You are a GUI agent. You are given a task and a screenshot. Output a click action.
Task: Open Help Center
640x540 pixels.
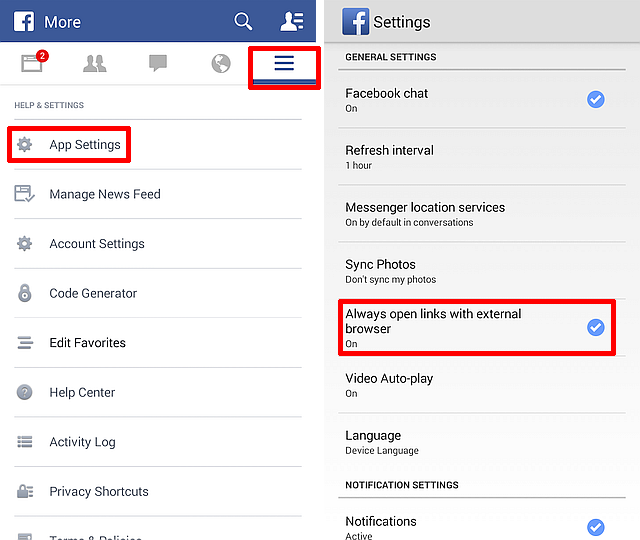point(158,392)
